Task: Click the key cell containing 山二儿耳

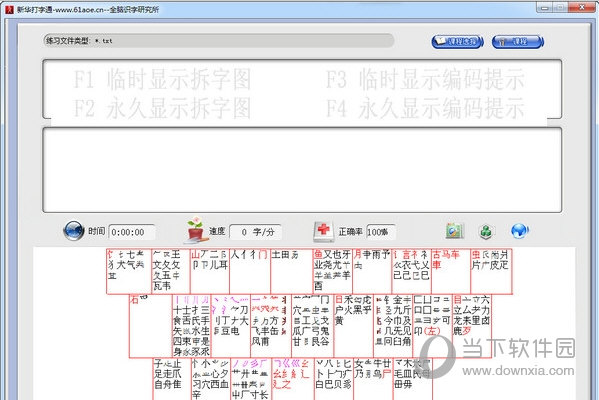Action: pos(210,272)
